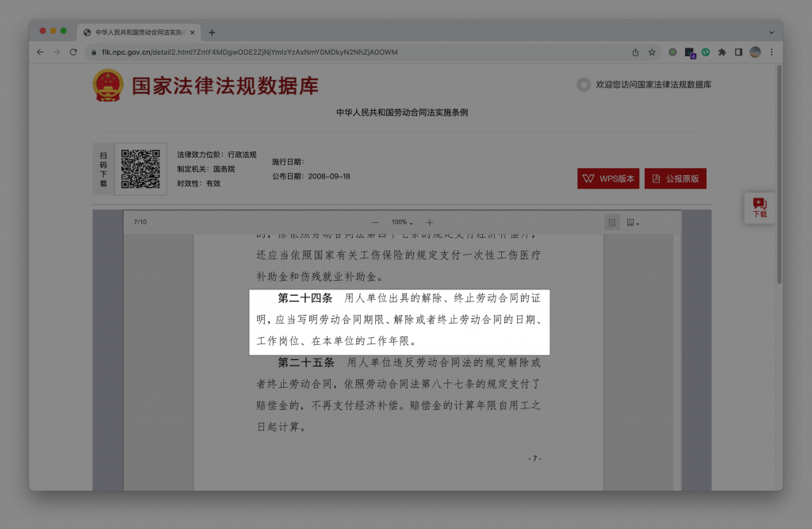This screenshot has width=812, height=529.
Task: Click the 第二十四条 heading text
Action: click(305, 298)
